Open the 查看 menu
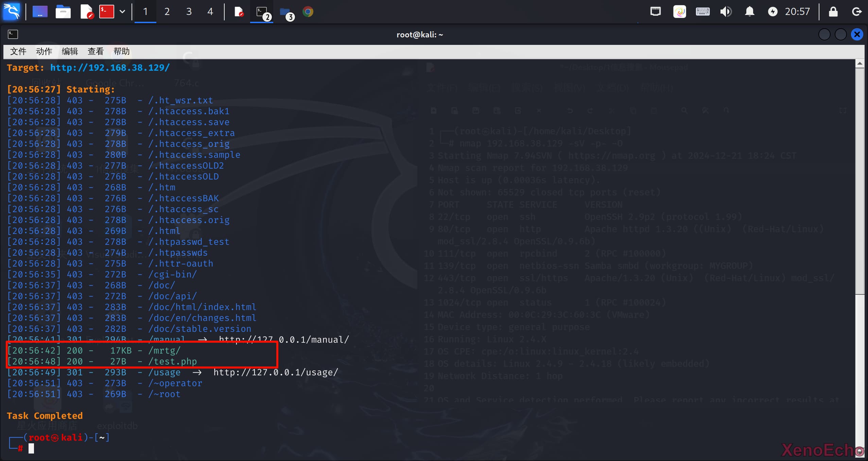Image resolution: width=868 pixels, height=461 pixels. (96, 51)
